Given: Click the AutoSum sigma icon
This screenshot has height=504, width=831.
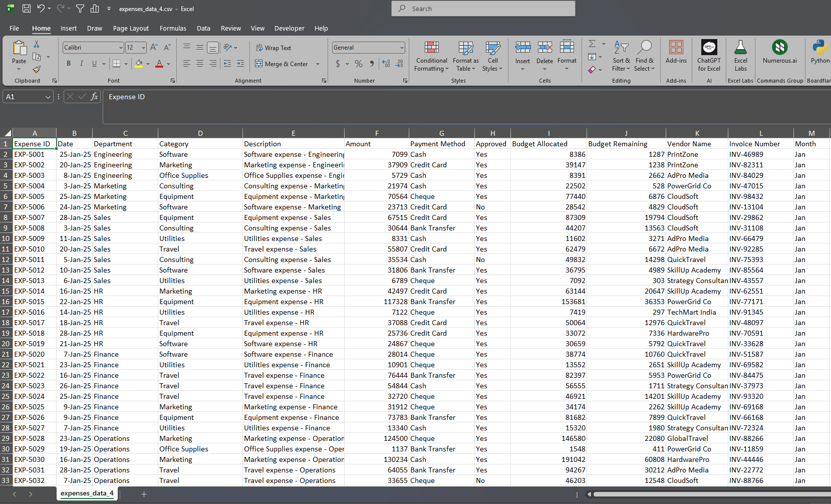Looking at the screenshot, I should click(x=592, y=44).
